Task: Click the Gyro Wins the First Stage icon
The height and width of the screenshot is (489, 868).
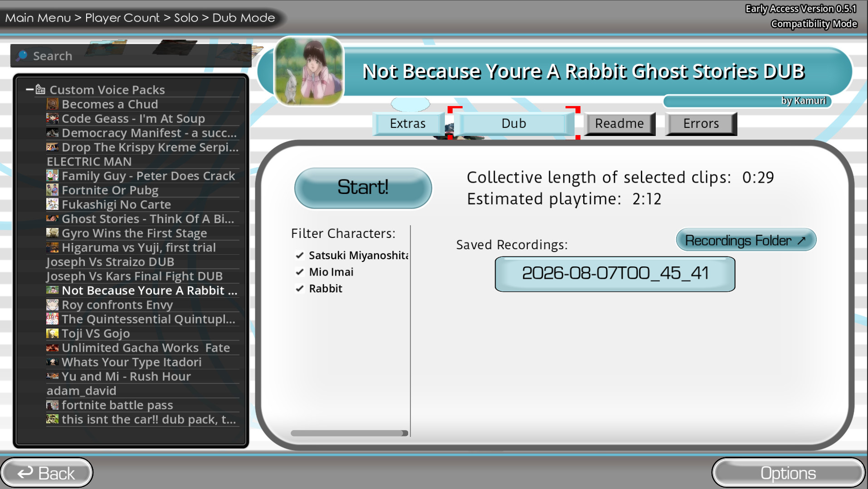Action: pos(52,233)
